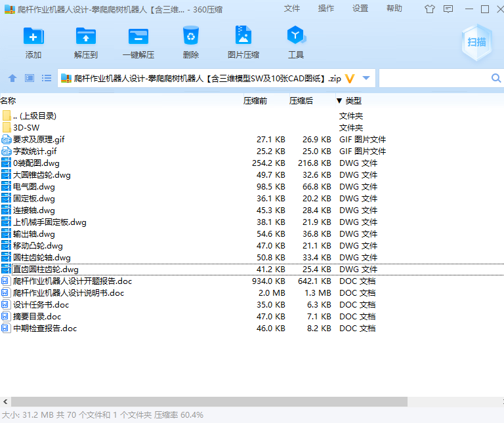Select the 3D-SW folder icon

[7, 127]
